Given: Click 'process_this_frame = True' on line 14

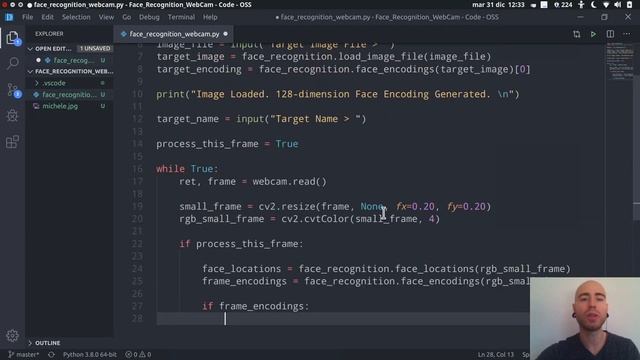Looking at the screenshot, I should pyautogui.click(x=227, y=144).
